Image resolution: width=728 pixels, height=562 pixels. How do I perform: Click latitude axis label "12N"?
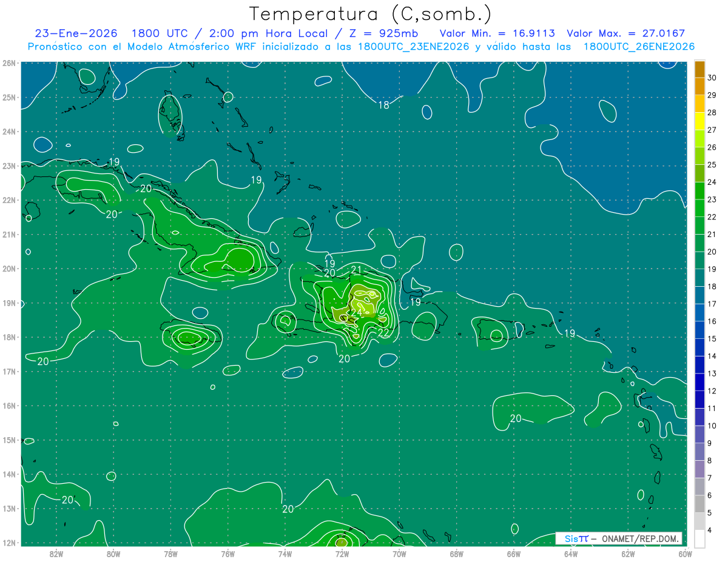click(8, 543)
